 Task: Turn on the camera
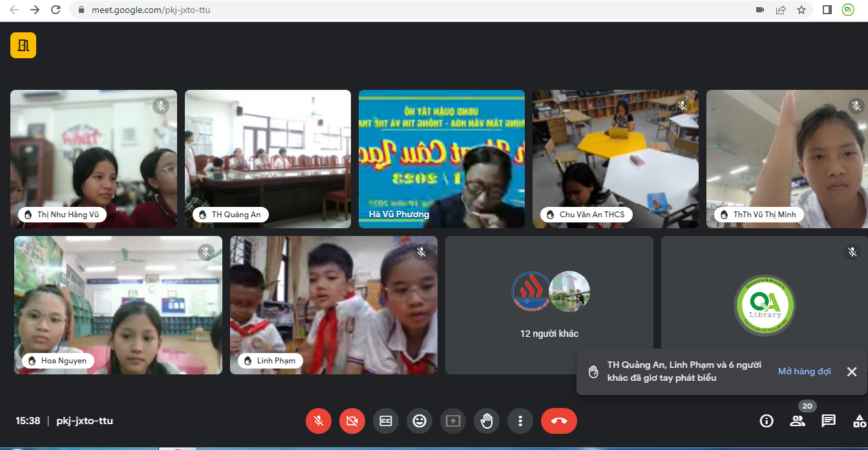pyautogui.click(x=352, y=421)
